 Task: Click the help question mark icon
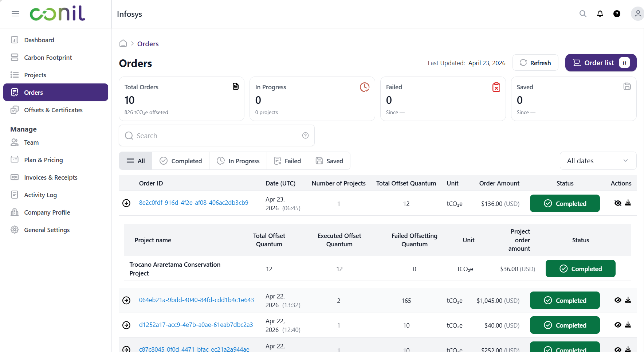click(x=617, y=14)
